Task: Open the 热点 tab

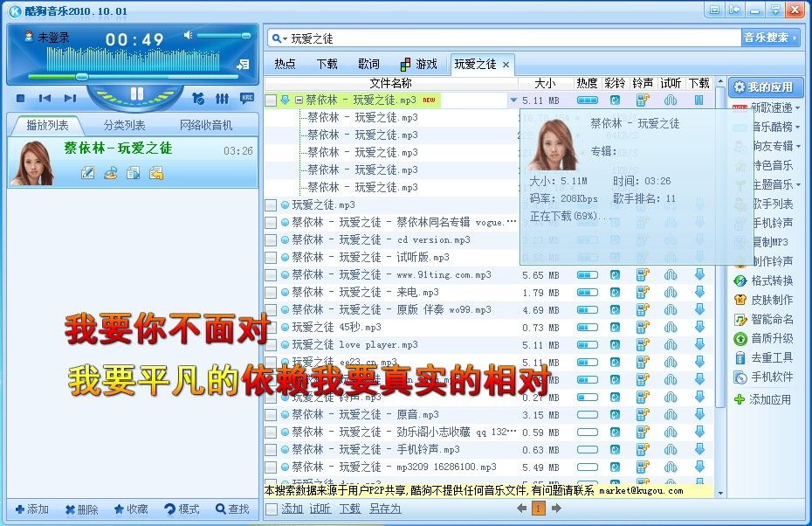Action: click(x=285, y=64)
